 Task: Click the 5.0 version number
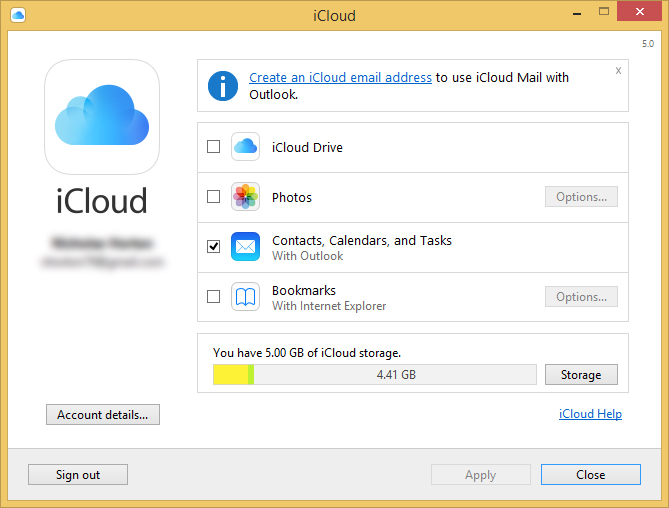pyautogui.click(x=648, y=44)
